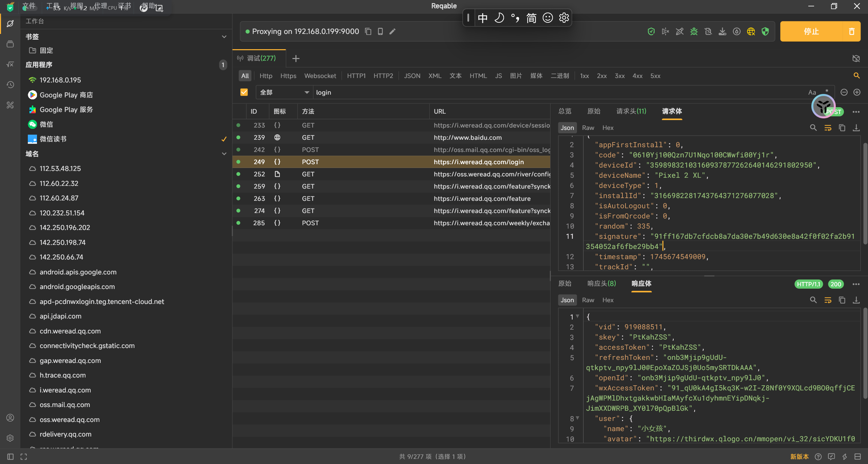Screen dimensions: 868x464
Task: Open the history icon in left sidebar
Action: click(x=10, y=84)
